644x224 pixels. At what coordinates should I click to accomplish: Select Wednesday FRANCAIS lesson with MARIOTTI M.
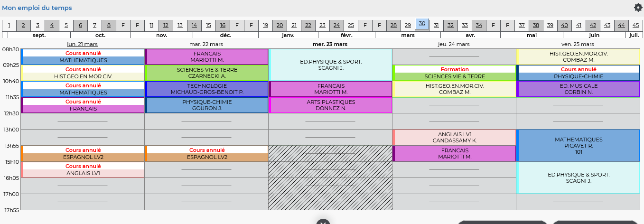point(330,89)
